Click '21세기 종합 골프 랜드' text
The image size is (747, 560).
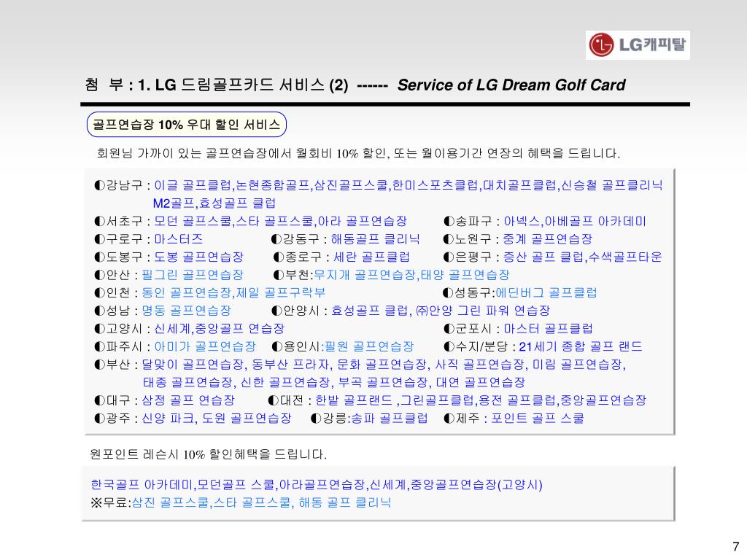[580, 346]
